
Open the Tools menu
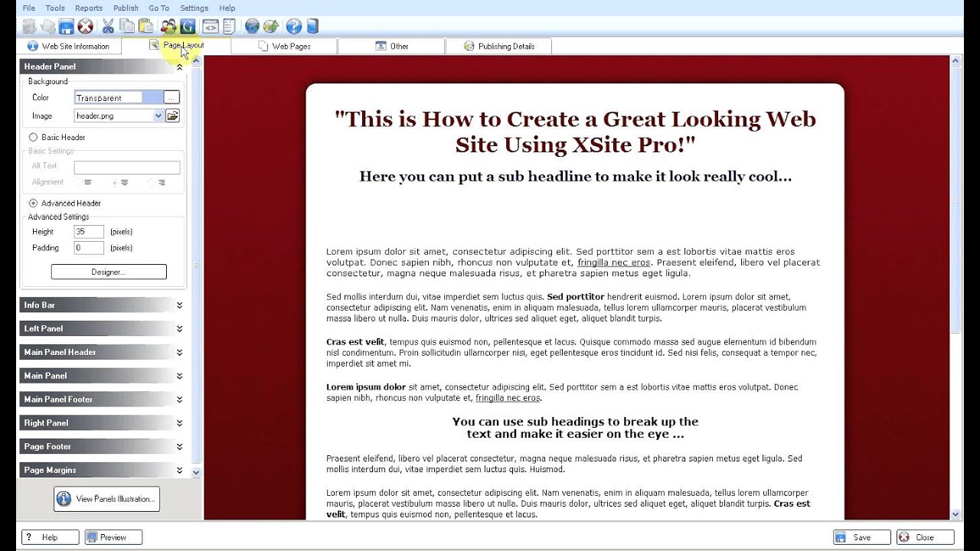tap(55, 8)
